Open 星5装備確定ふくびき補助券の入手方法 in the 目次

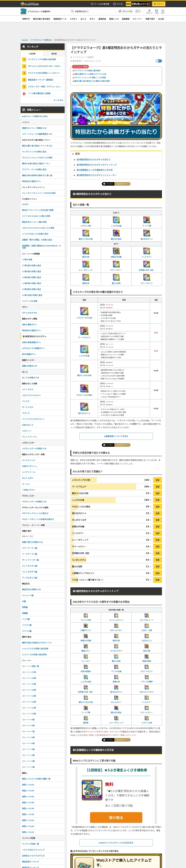point(94,170)
